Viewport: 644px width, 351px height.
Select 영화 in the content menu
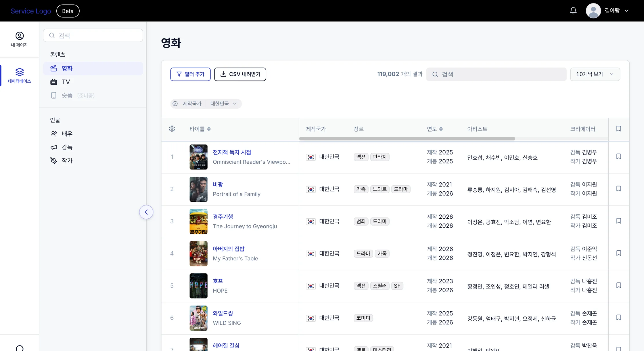click(93, 68)
